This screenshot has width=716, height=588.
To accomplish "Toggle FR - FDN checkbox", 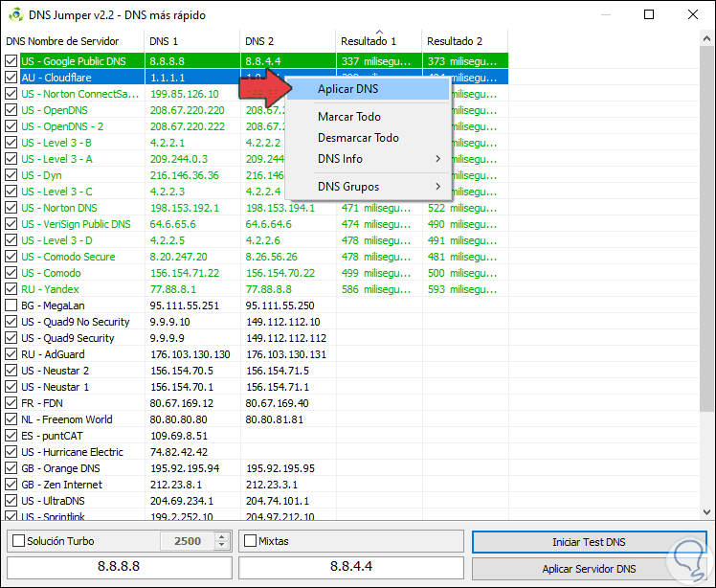I will pos(11,403).
